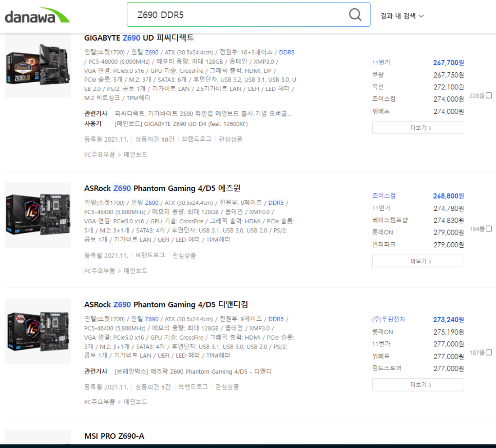Image resolution: width=496 pixels, height=448 pixels.
Task: Open 상품의견 1건 for 디앤디컴 product
Action: coord(153,387)
